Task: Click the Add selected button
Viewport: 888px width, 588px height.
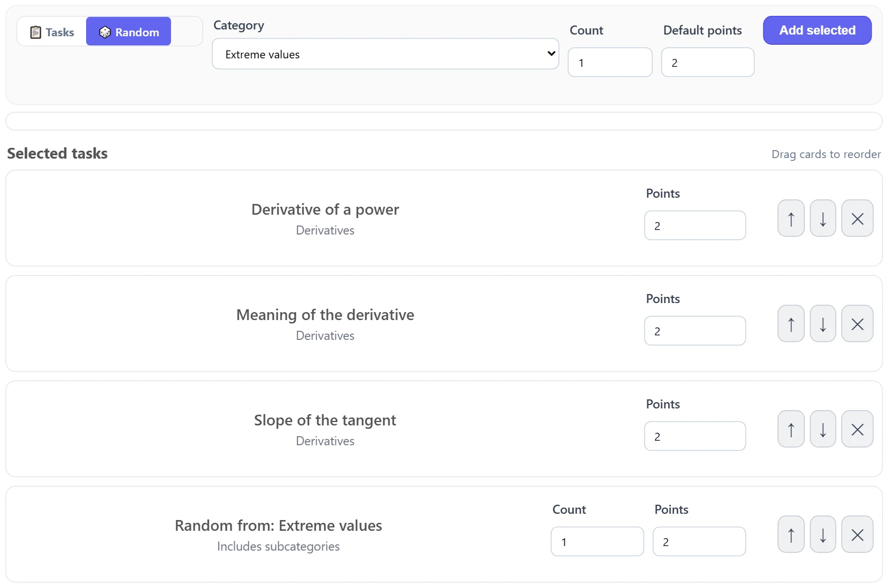Action: [817, 30]
